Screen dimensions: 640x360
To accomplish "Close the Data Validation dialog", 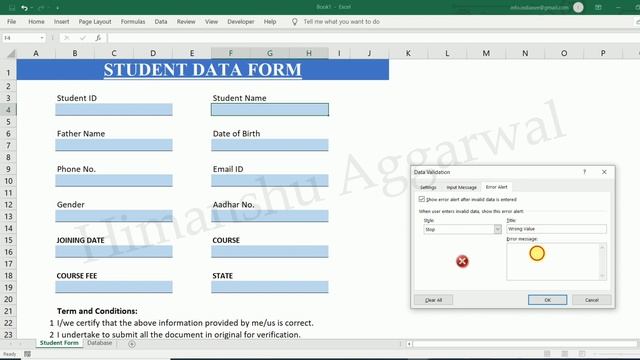I will click(x=604, y=172).
